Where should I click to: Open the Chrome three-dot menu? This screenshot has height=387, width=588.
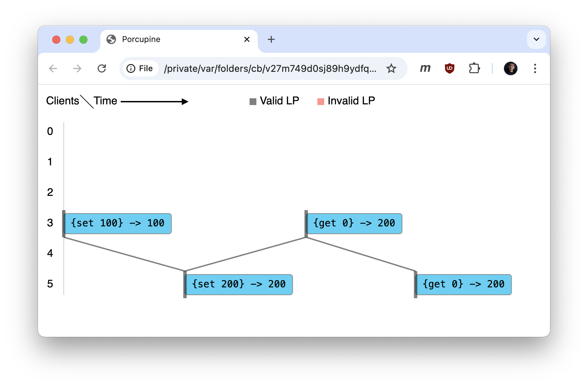(535, 68)
